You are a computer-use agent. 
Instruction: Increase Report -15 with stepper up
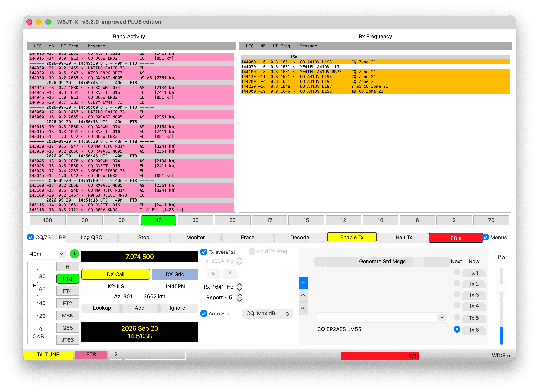click(x=240, y=295)
